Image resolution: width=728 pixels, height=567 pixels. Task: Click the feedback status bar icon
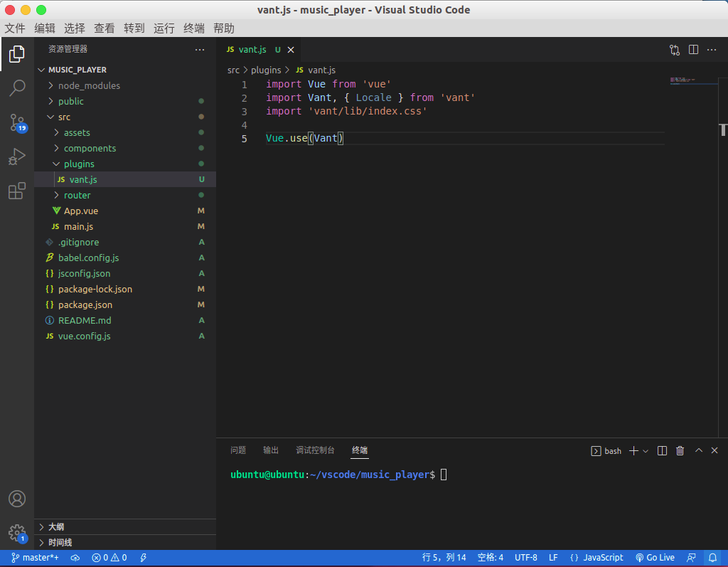[691, 558]
